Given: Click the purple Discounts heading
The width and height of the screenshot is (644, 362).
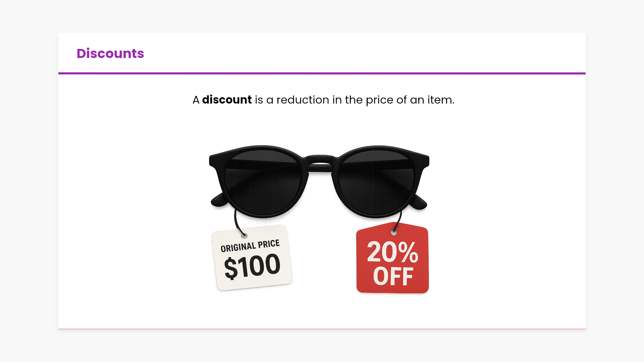Looking at the screenshot, I should (110, 54).
